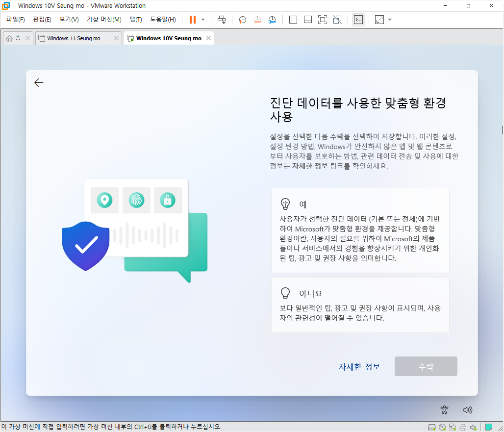Select the Windows 10V Seung mo tab
This screenshot has width=504, height=432.
pos(169,38)
